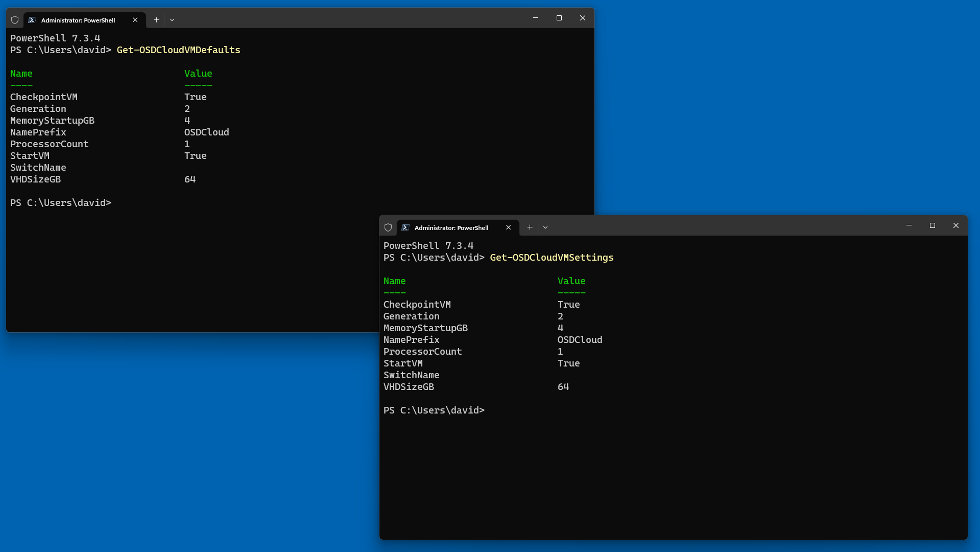This screenshot has width=980, height=552.
Task: Expand the profile dropdown in the upper-left terminal
Action: click(172, 20)
